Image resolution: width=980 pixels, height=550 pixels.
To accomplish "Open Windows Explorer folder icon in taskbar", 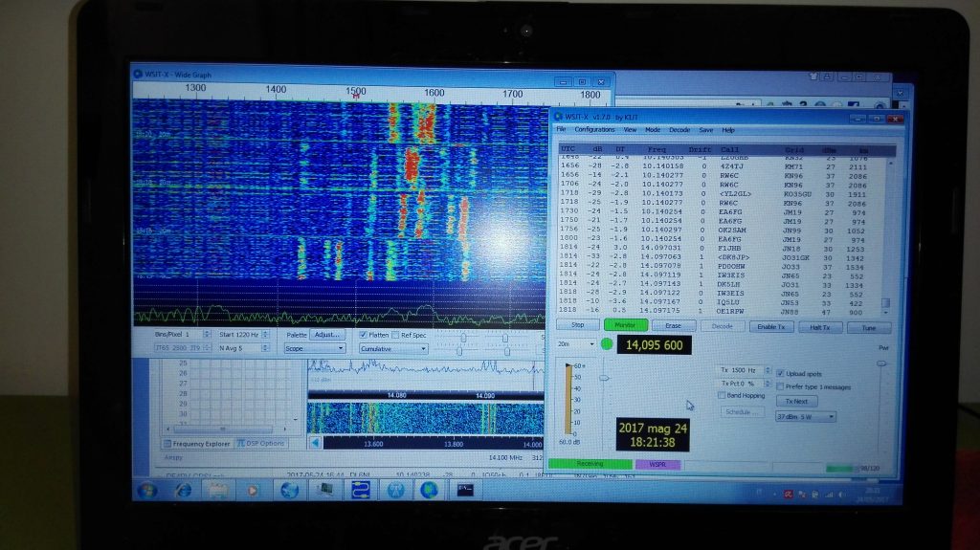I will point(217,491).
